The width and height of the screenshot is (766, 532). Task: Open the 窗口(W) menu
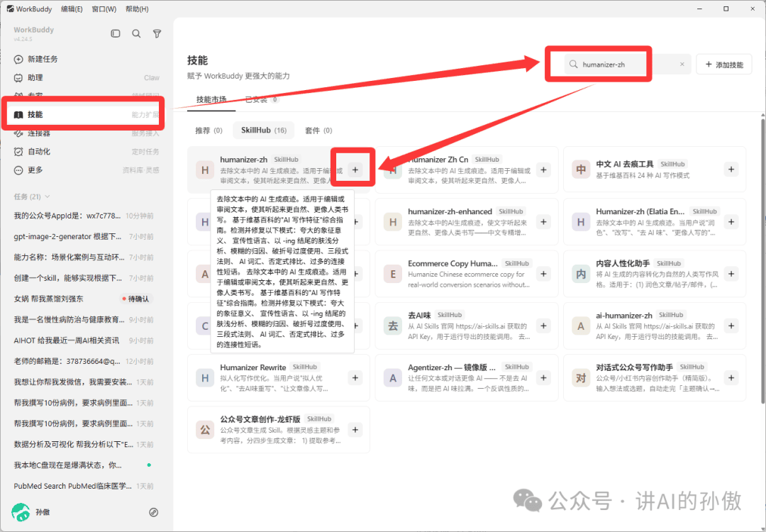104,9
